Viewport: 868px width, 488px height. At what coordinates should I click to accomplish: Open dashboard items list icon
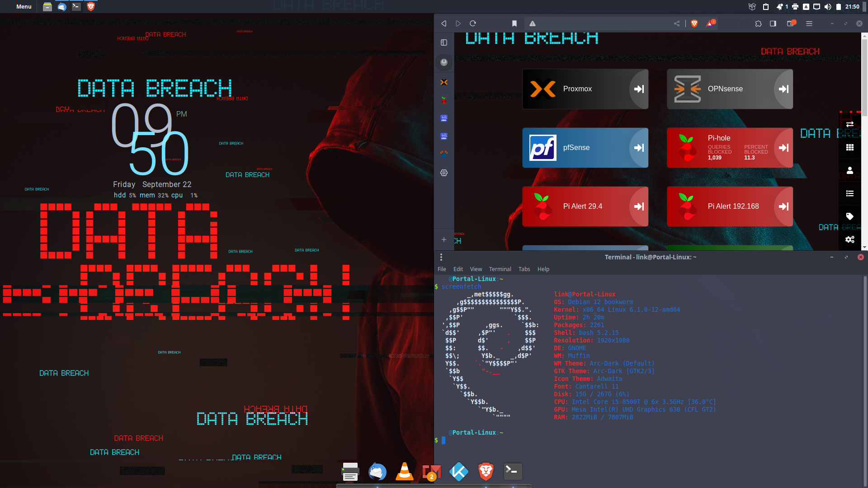click(850, 193)
